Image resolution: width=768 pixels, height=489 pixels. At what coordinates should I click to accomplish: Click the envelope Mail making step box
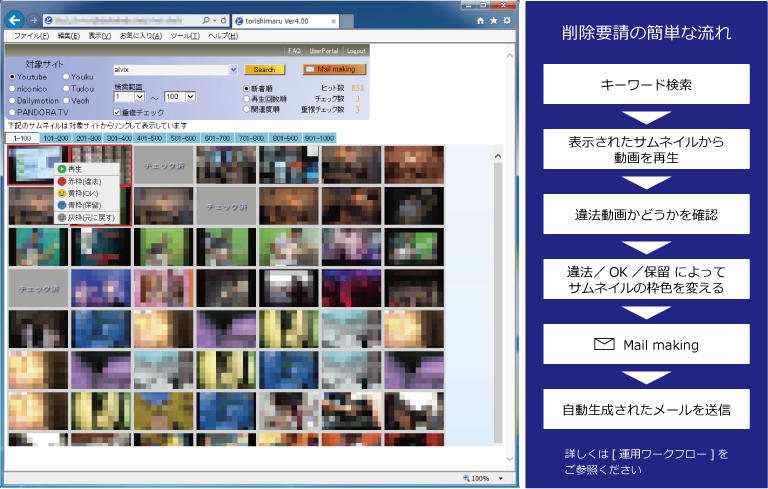click(646, 344)
